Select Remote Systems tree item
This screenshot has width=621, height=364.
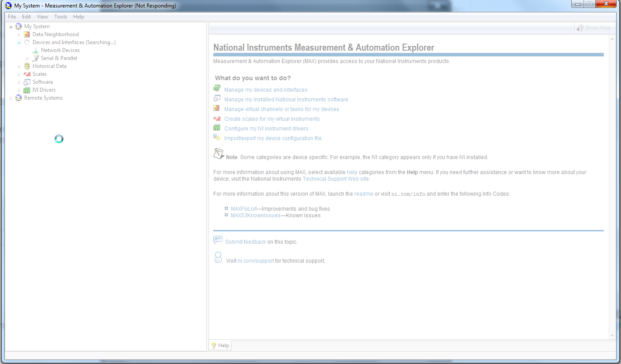point(43,98)
